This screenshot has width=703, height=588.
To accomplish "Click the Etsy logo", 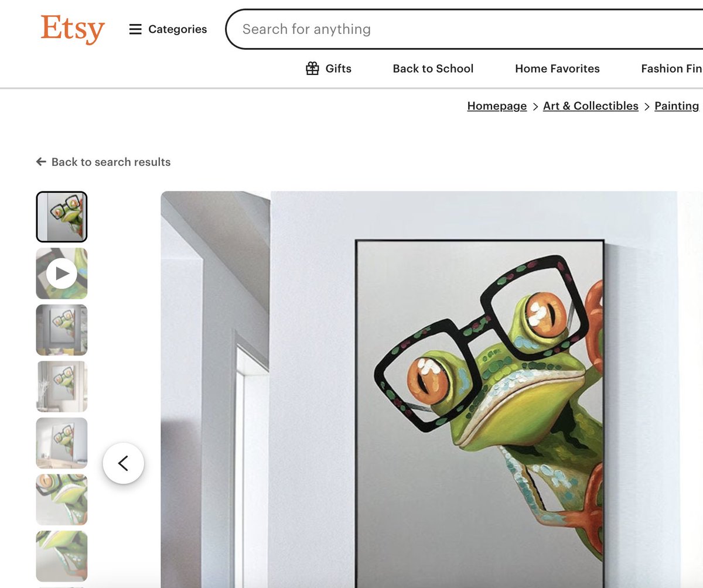I will 73,29.
